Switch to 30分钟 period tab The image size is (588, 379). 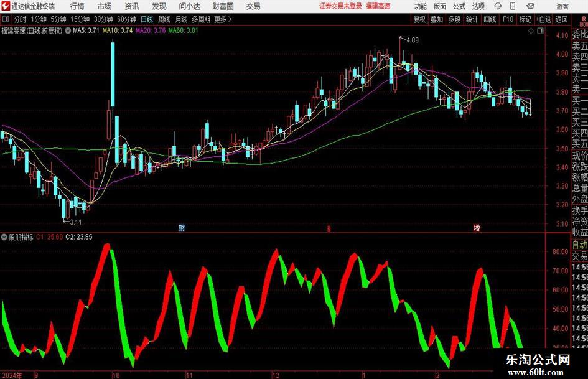click(x=103, y=19)
